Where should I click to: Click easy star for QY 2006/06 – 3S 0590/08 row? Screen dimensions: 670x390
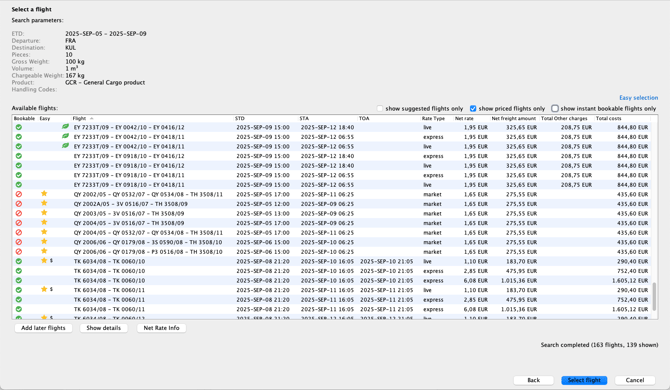point(44,242)
